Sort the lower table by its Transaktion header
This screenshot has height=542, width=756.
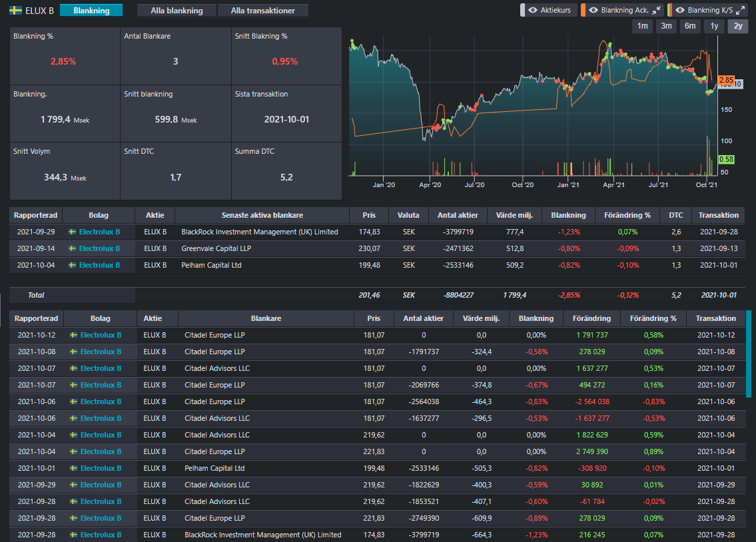715,318
